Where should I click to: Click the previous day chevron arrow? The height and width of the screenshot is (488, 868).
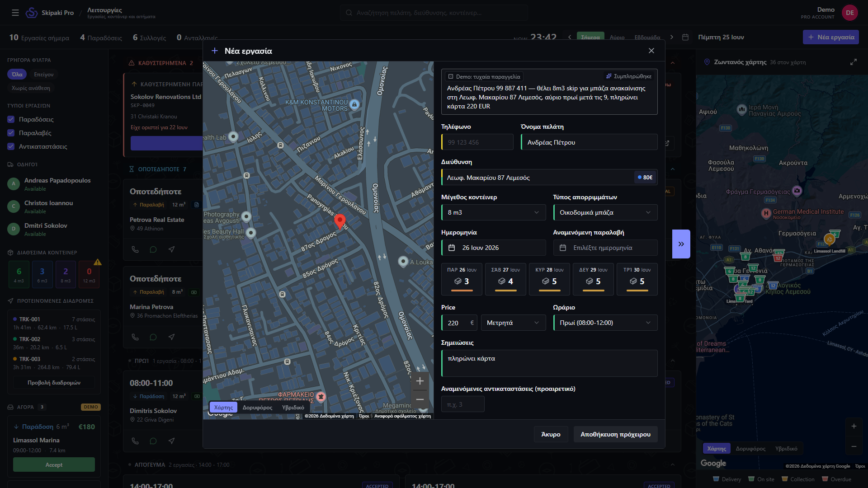pos(570,37)
